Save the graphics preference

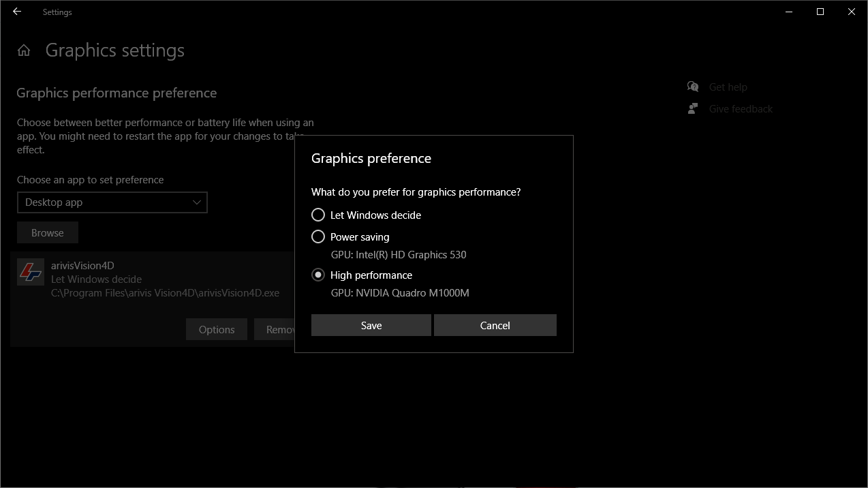[371, 325]
